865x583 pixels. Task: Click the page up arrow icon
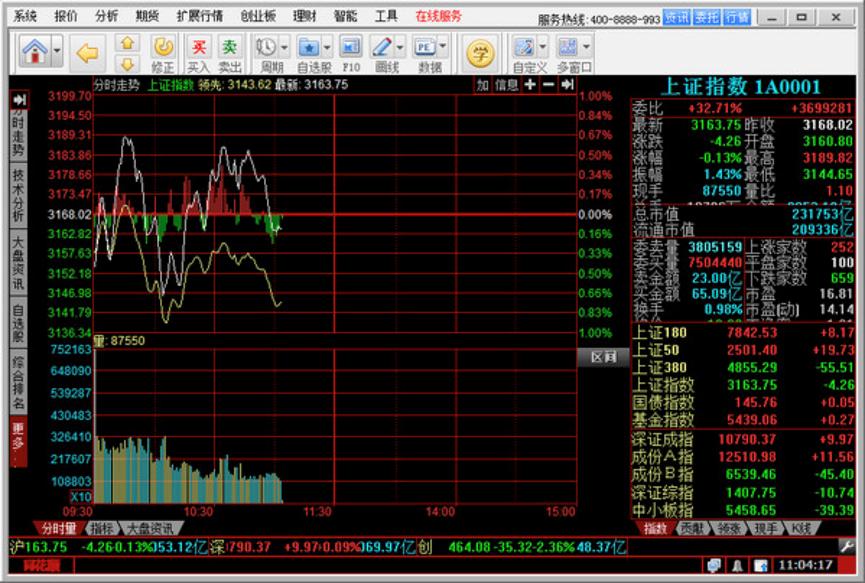[x=127, y=42]
